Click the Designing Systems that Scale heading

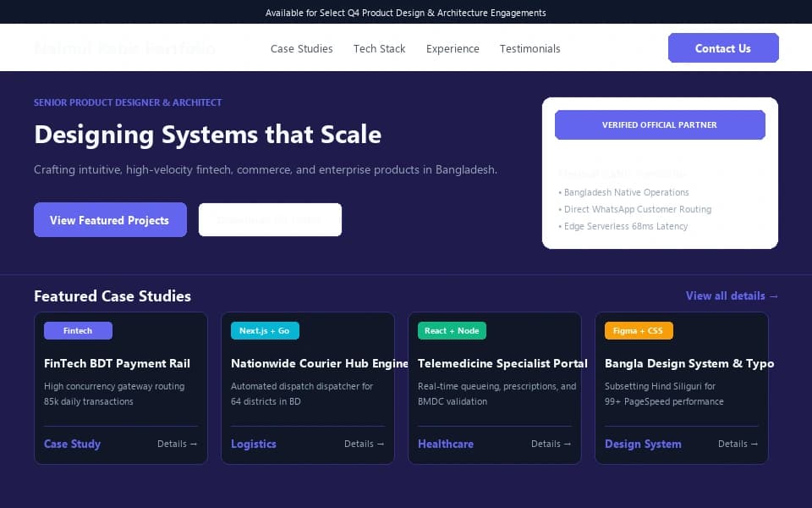click(x=208, y=135)
